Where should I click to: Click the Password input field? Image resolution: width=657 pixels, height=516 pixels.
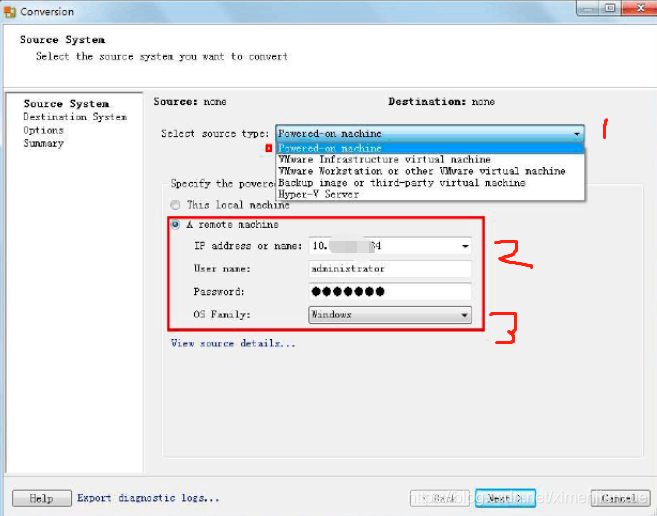click(390, 292)
